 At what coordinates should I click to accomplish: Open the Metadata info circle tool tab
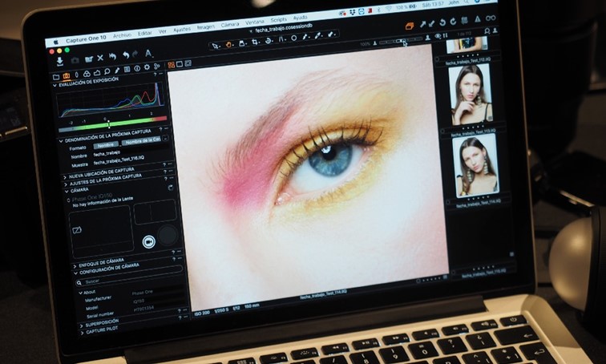(x=137, y=68)
